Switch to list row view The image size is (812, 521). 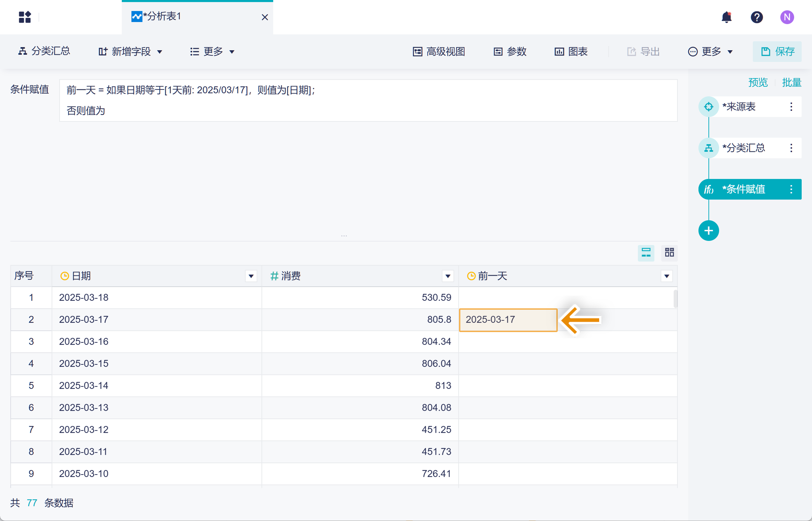[646, 253]
